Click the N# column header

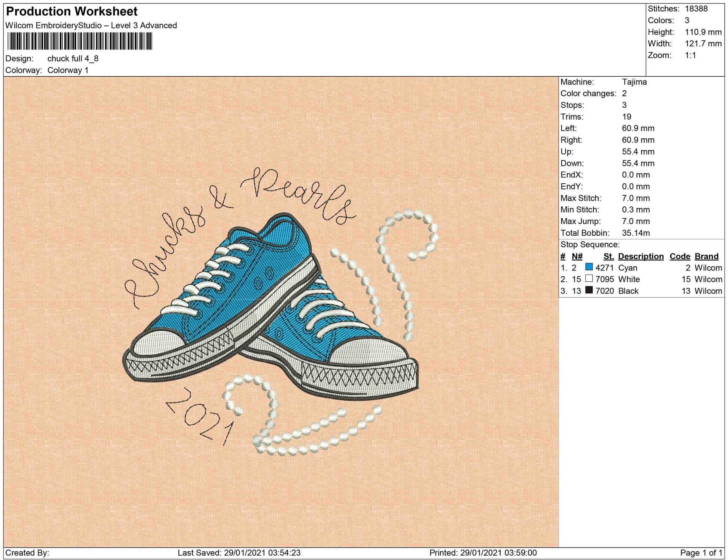(x=577, y=256)
